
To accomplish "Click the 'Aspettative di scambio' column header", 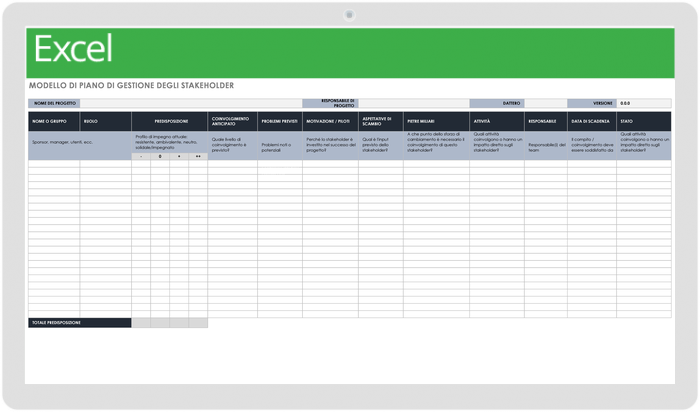I will click(x=381, y=121).
